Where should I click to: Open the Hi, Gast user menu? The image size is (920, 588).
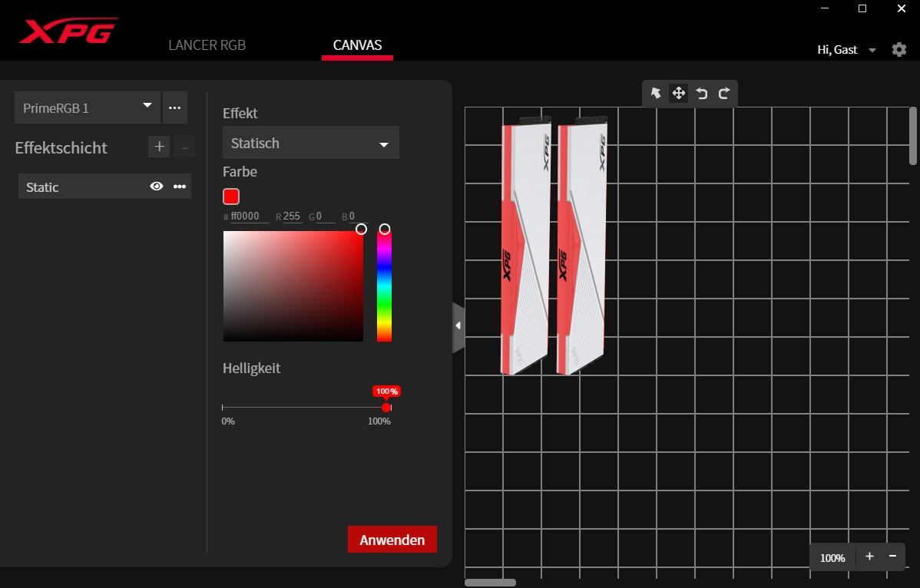coord(846,51)
